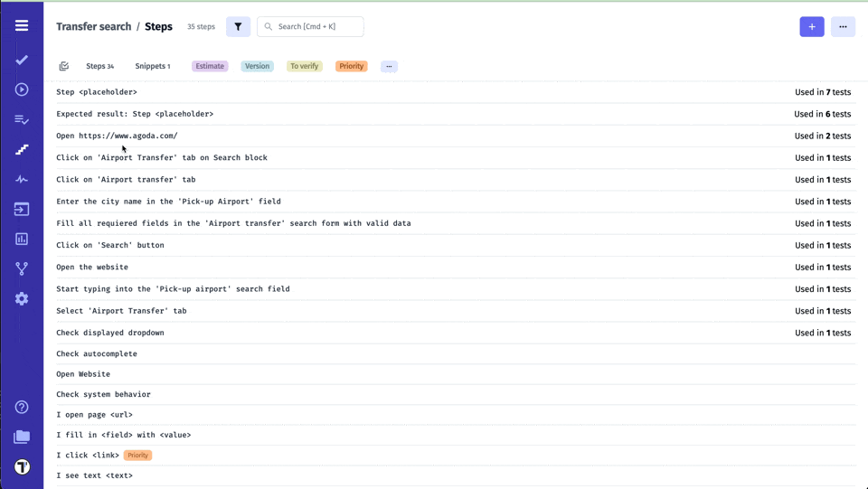
Task: Toggle multi-select checkbox beside Steps tab
Action: point(64,66)
